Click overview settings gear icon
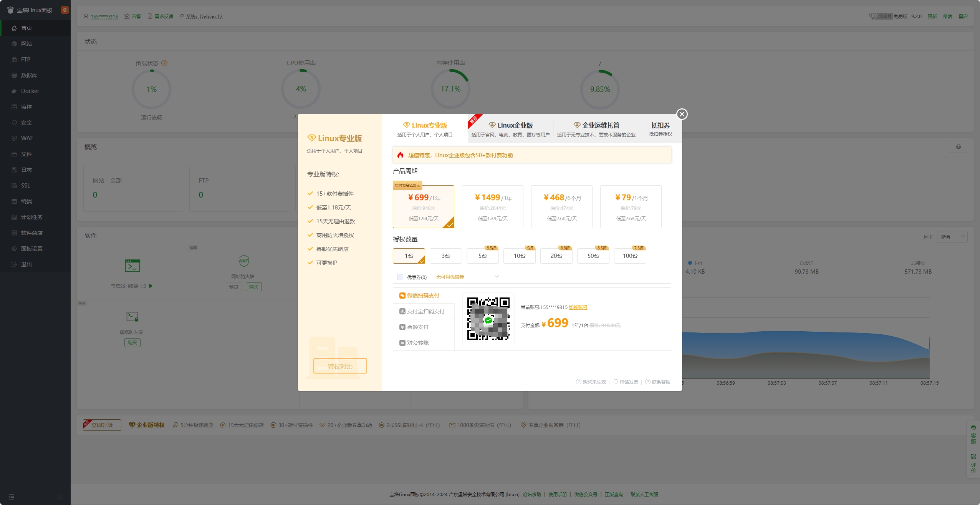Image resolution: width=980 pixels, height=505 pixels. (958, 147)
